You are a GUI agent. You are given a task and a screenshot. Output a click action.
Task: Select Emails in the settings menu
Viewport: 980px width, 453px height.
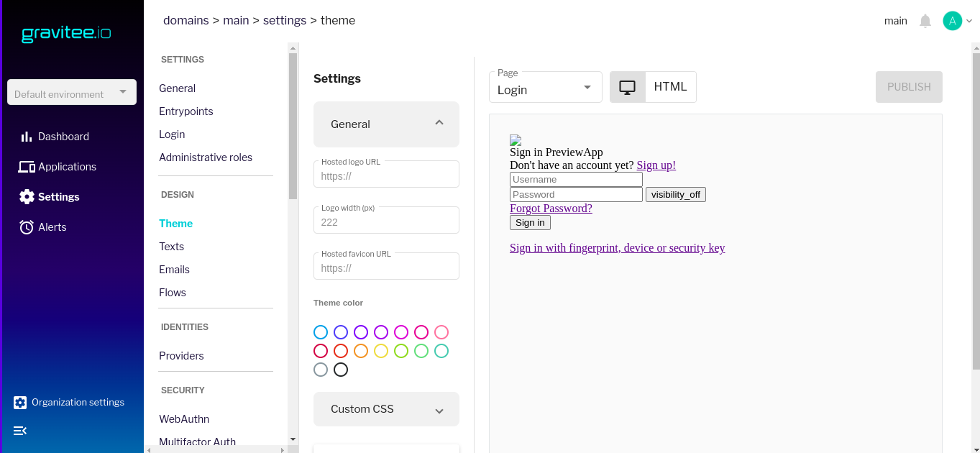point(174,269)
